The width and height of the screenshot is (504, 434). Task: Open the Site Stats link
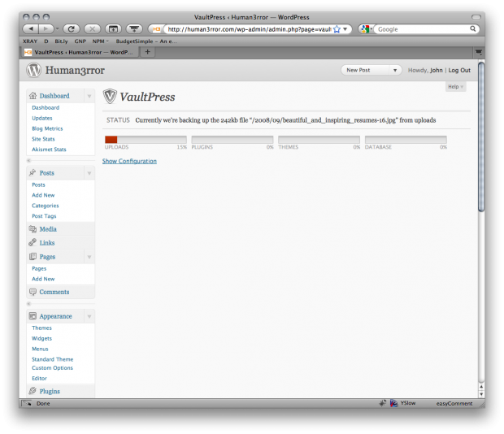[x=43, y=139]
